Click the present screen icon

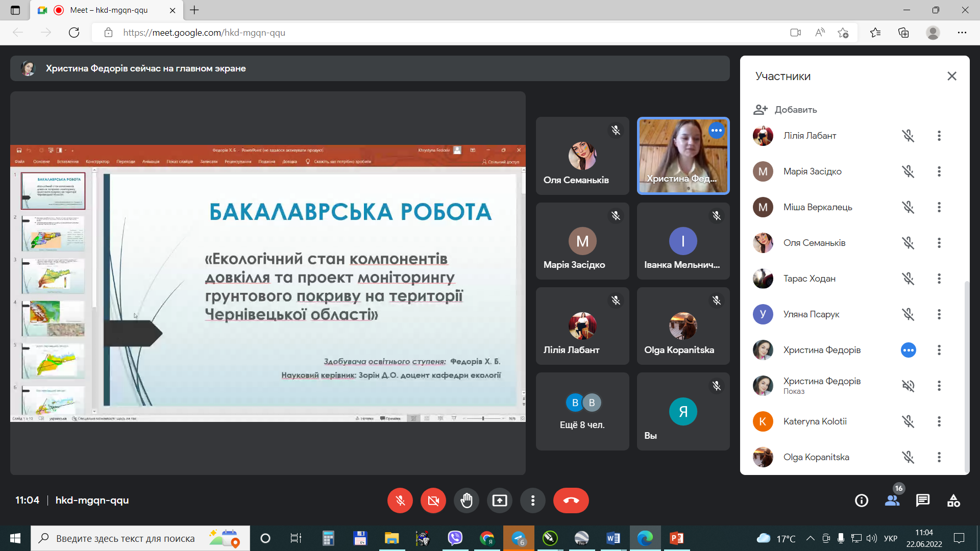(x=500, y=500)
